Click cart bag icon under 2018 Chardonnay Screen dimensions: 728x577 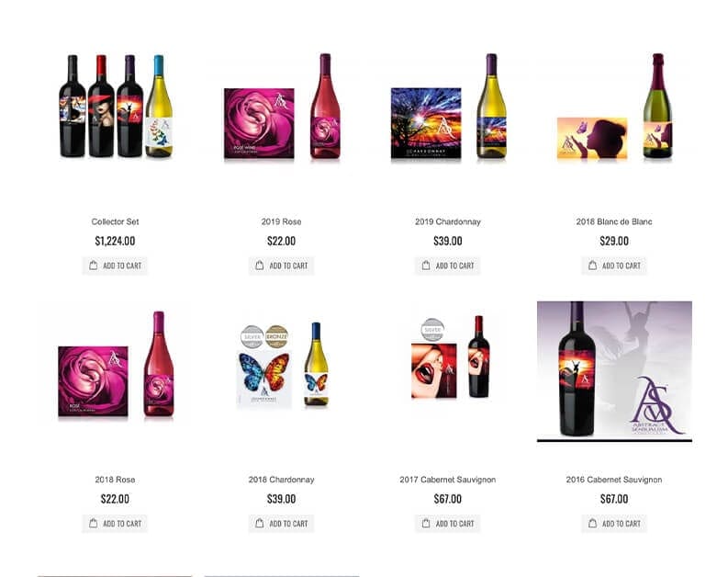[260, 523]
